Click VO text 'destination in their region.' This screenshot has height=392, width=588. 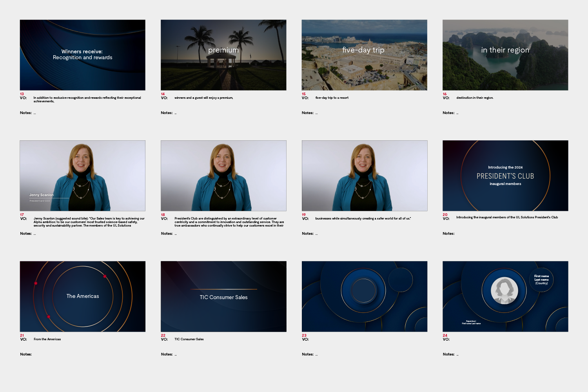(475, 98)
